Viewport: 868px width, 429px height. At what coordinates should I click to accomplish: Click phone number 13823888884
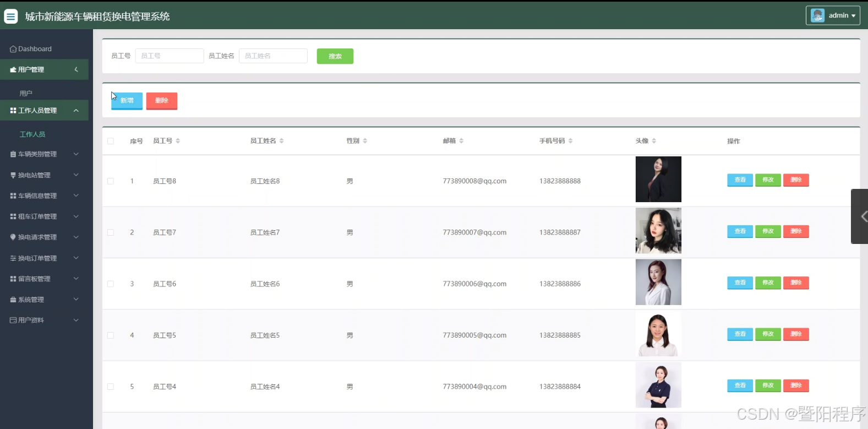pyautogui.click(x=560, y=387)
